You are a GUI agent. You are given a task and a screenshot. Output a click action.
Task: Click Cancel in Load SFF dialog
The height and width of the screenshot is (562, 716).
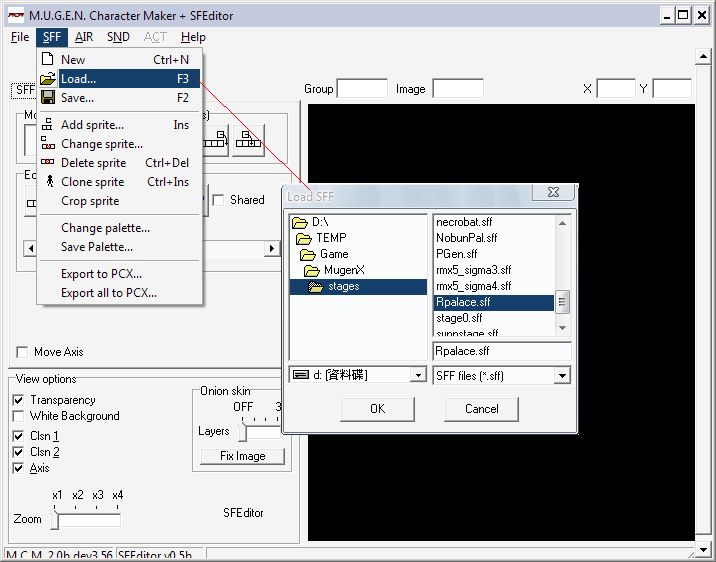pyautogui.click(x=481, y=409)
